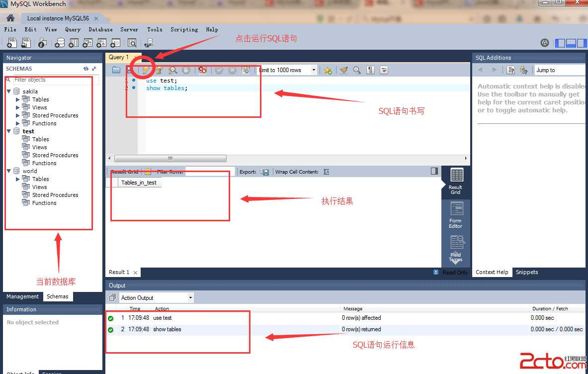Click the collapse schemas panel icon

pyautogui.click(x=94, y=69)
